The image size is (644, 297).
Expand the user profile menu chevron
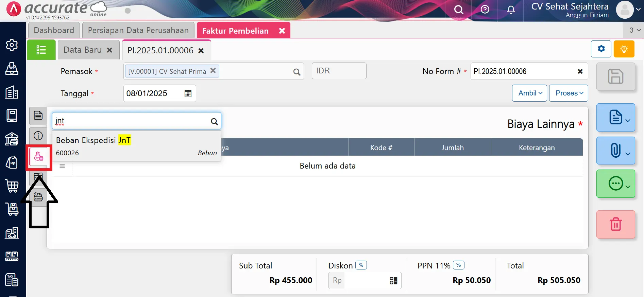638,10
